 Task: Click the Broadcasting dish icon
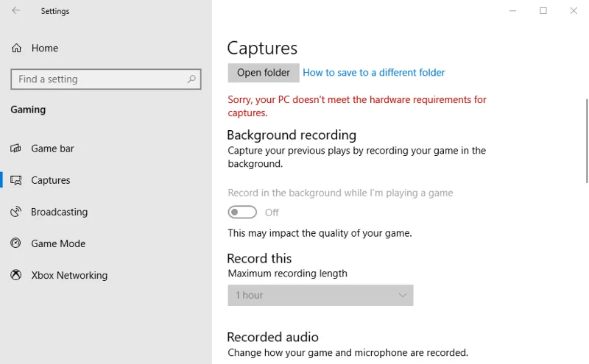[15, 212]
